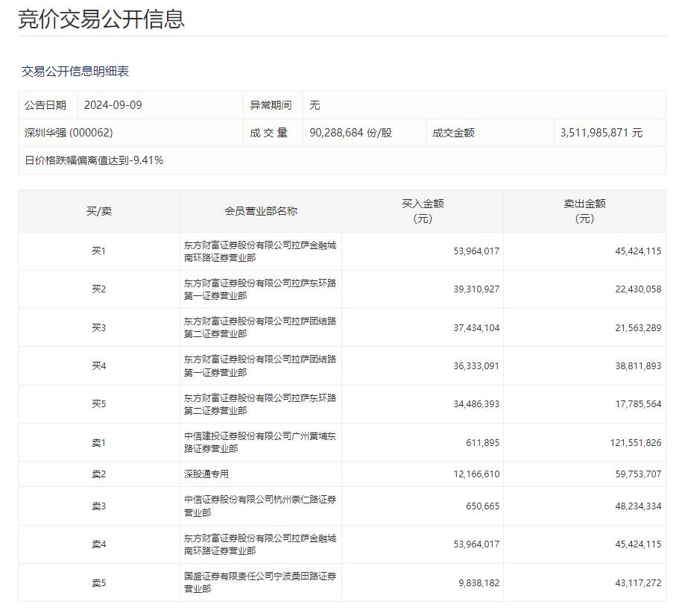Viewport: 679px width, 616px height.
Task: Click the 竞价交易公开信息 page title
Action: [101, 19]
